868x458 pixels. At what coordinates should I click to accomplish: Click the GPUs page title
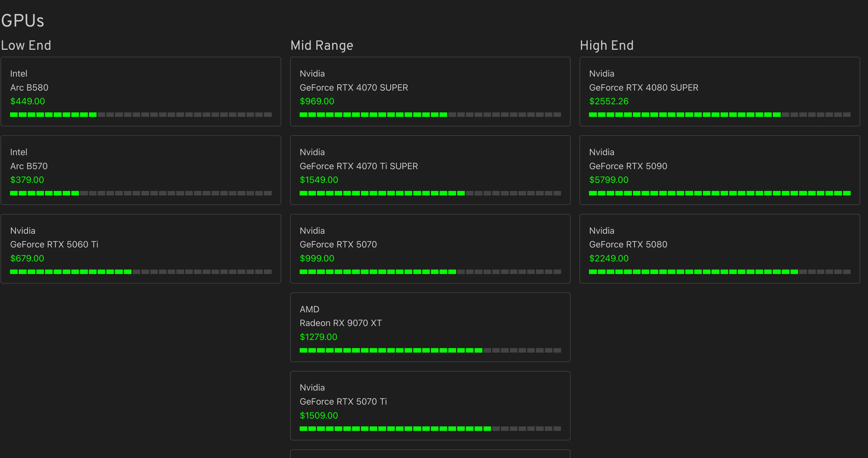tap(23, 20)
